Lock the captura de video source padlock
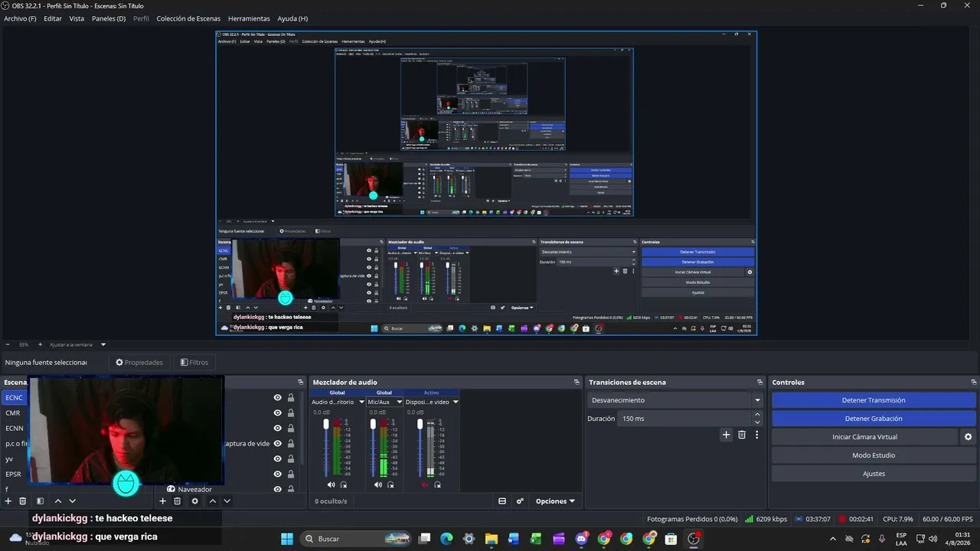This screenshot has height=551, width=980. pos(291,443)
